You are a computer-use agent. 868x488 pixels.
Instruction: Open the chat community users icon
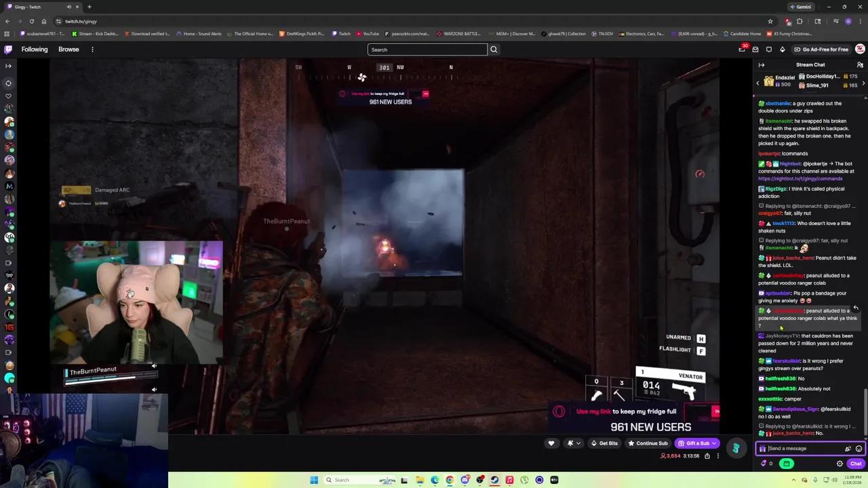(860, 65)
